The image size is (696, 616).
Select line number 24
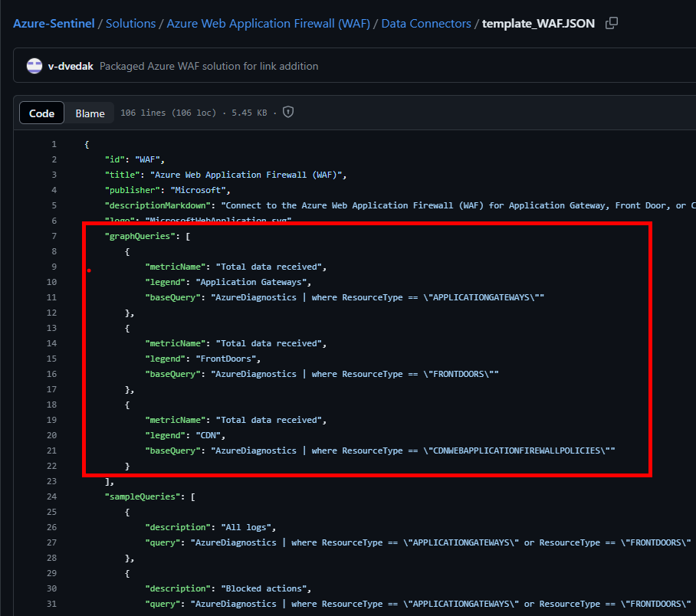[51, 496]
